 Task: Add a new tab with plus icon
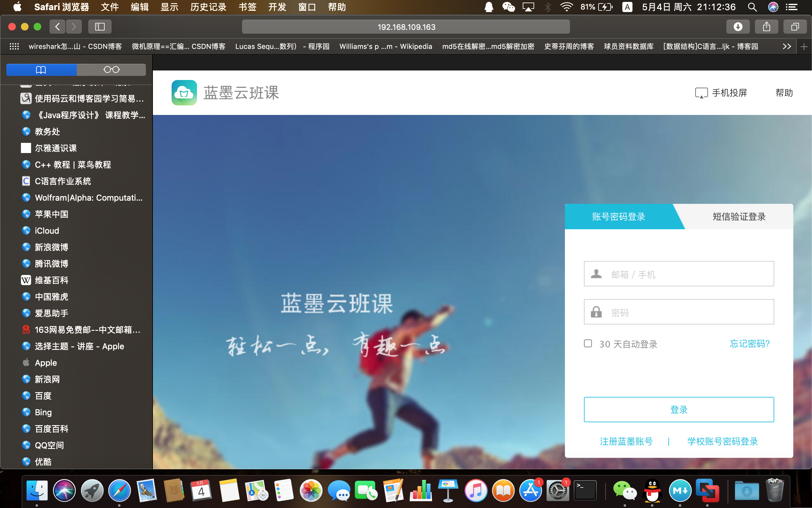[804, 46]
